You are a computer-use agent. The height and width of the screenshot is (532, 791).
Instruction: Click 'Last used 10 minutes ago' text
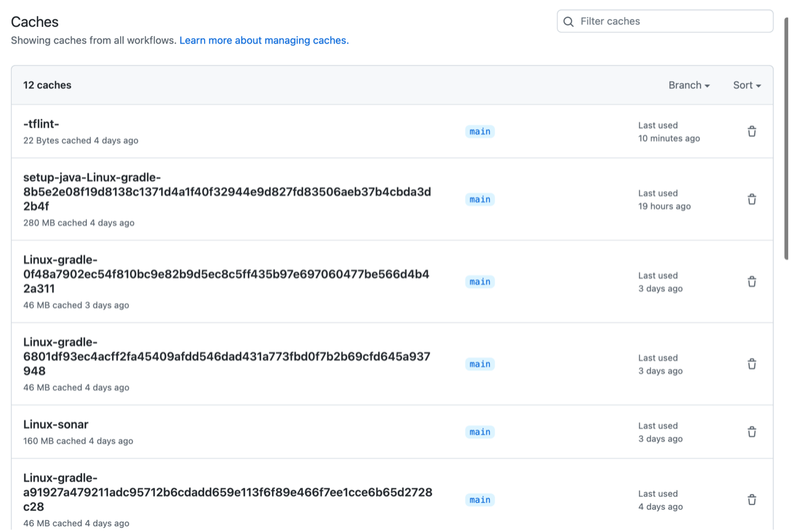(x=669, y=132)
